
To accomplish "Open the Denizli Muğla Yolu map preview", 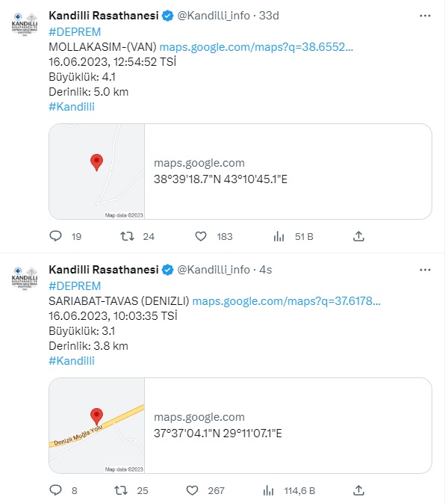I will coord(97,426).
